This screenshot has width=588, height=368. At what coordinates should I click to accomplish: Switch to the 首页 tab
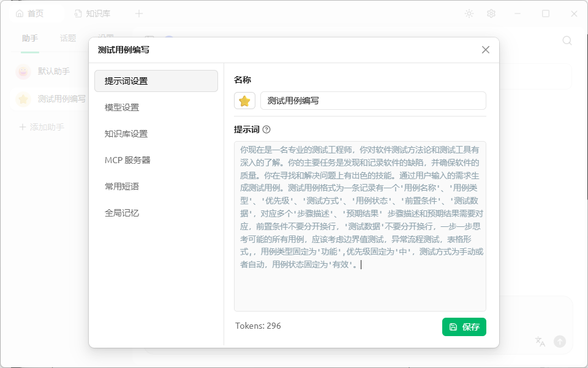tap(37, 14)
